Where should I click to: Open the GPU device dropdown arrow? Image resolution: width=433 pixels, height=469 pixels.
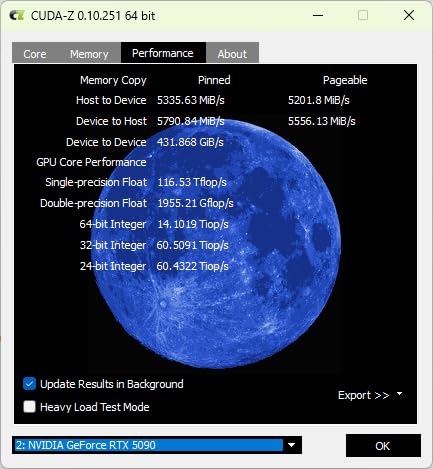click(291, 445)
